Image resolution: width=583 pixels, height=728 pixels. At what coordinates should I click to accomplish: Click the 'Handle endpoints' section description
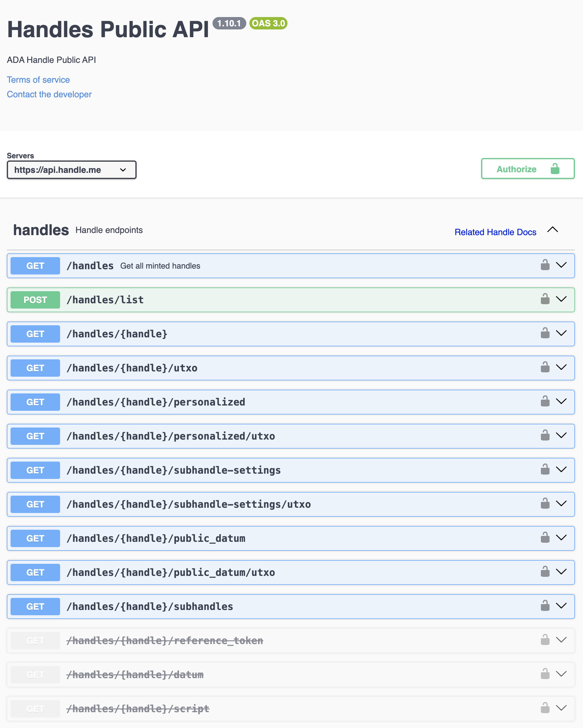tap(109, 230)
